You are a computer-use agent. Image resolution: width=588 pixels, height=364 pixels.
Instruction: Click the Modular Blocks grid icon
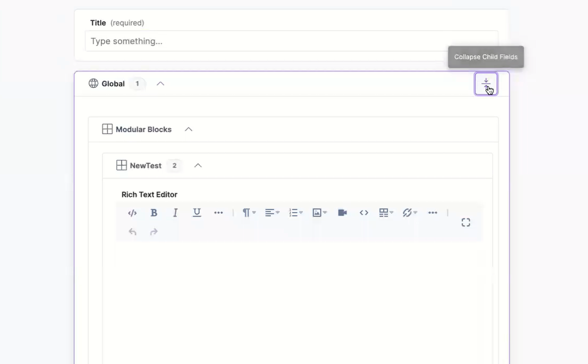pyautogui.click(x=107, y=129)
